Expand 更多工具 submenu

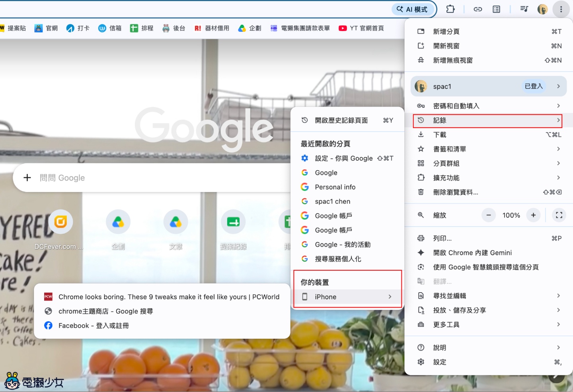tap(489, 325)
